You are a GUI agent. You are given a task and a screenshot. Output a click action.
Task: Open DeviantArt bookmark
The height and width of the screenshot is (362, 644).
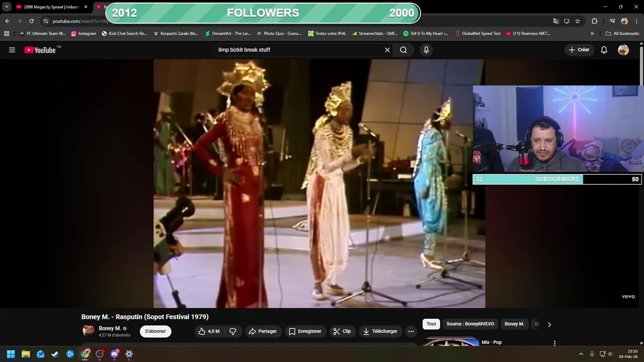pos(228,34)
